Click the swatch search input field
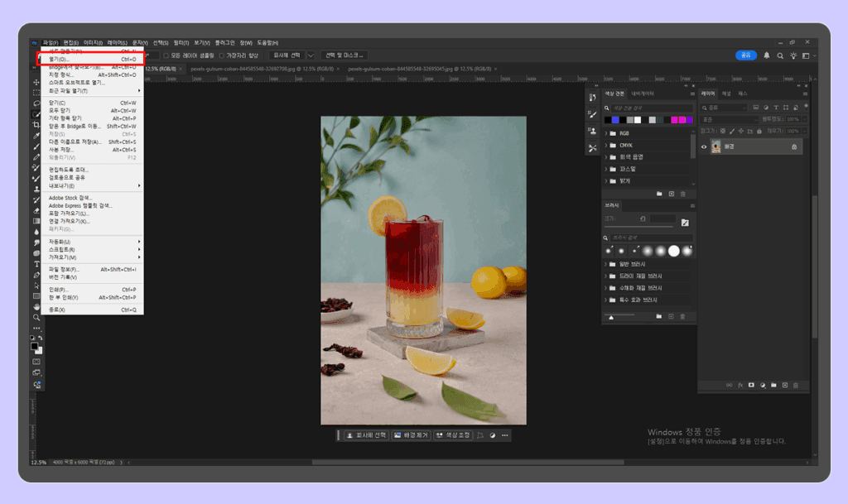The height and width of the screenshot is (504, 848). (652, 108)
